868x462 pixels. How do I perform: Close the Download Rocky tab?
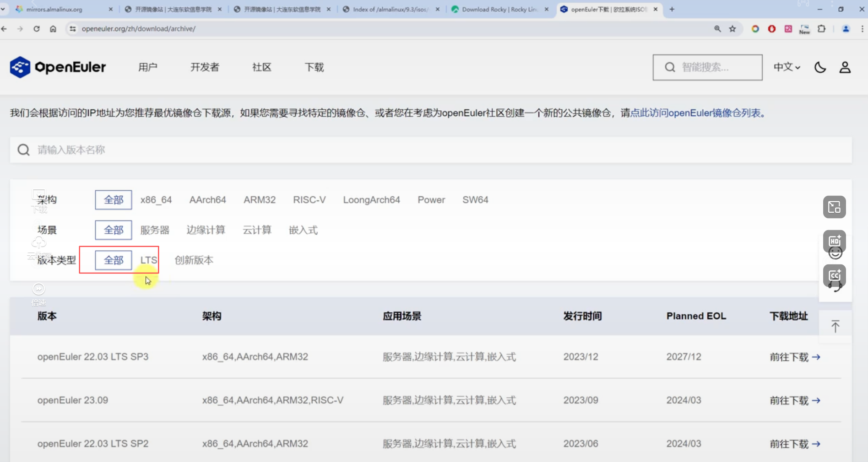tap(546, 9)
